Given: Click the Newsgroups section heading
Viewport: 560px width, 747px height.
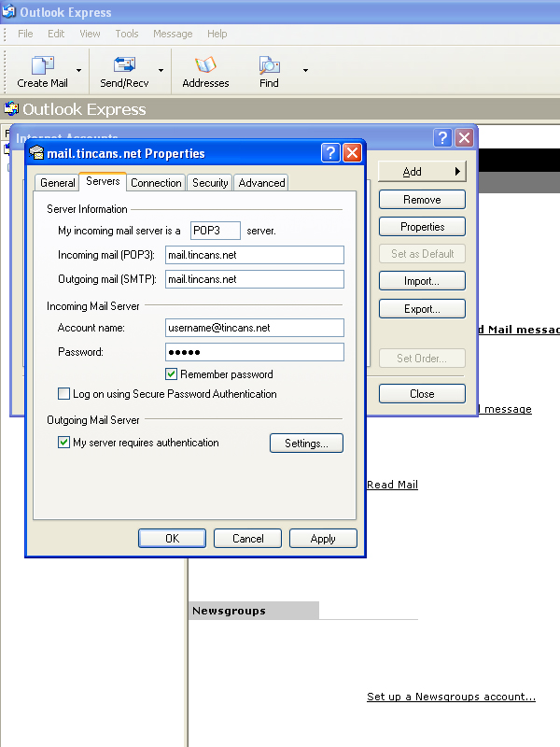Looking at the screenshot, I should tap(229, 611).
